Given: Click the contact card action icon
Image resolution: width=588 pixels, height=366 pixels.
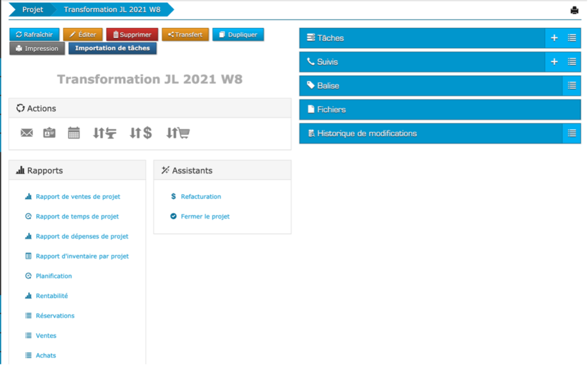Looking at the screenshot, I should click(49, 133).
